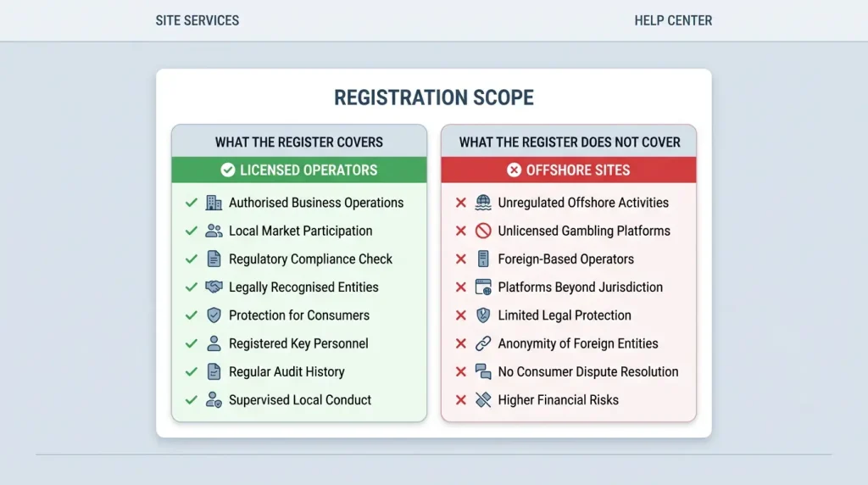Click the chat bubbles icon beside No Consumer Dispute Resolution
This screenshot has height=485, width=868.
(483, 371)
